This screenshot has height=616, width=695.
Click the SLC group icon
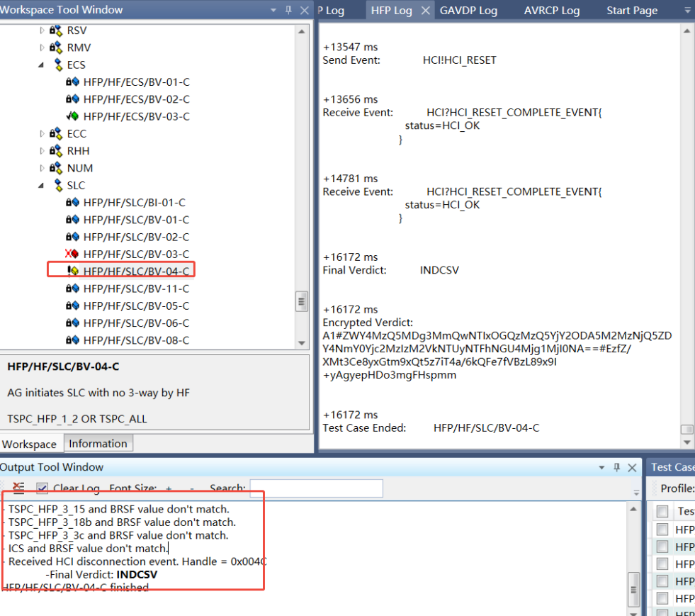pyautogui.click(x=58, y=186)
